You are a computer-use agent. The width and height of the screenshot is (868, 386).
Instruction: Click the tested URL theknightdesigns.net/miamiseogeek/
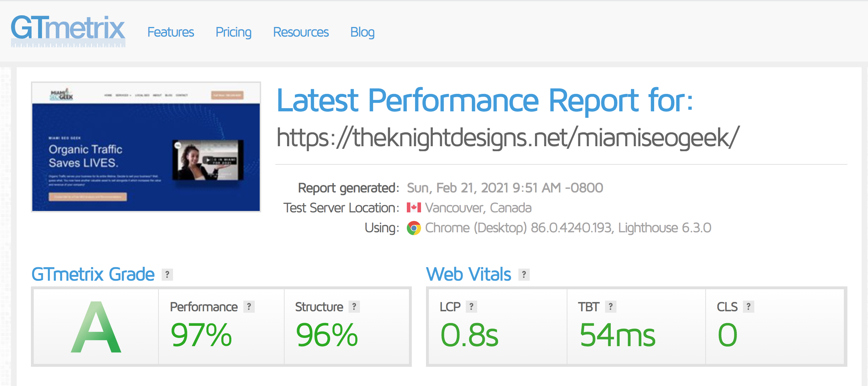click(508, 138)
